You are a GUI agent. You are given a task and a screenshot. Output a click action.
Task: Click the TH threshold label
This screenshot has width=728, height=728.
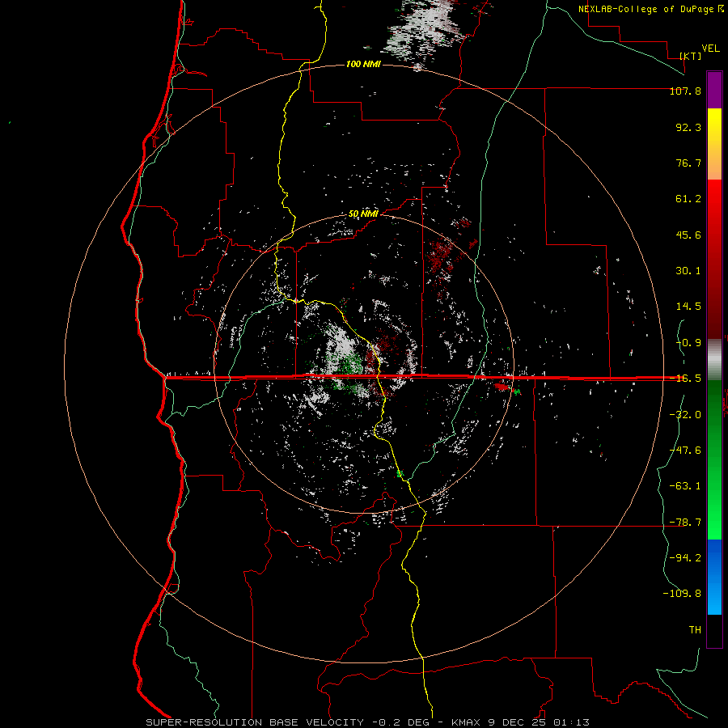tap(695, 630)
